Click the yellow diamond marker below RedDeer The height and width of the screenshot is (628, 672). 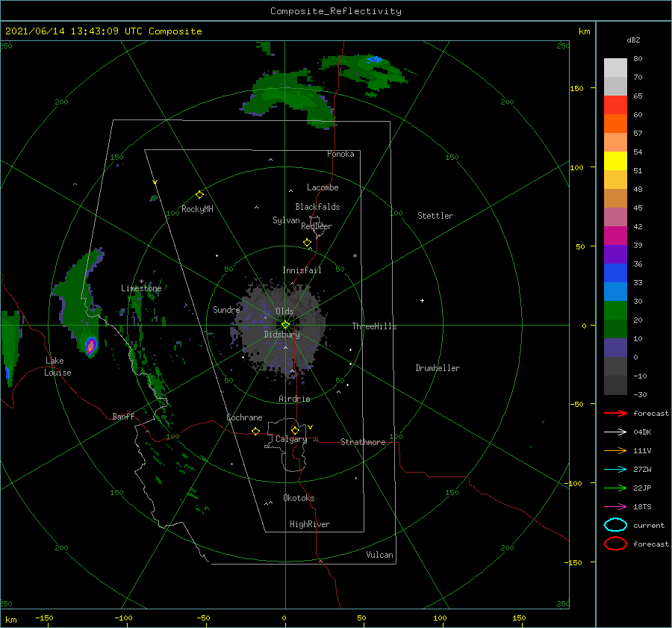(307, 242)
